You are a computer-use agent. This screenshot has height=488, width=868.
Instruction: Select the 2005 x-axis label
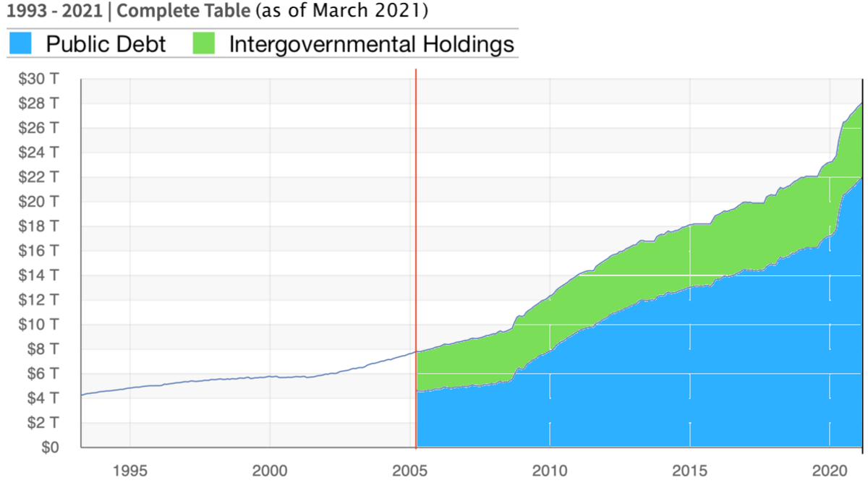410,470
